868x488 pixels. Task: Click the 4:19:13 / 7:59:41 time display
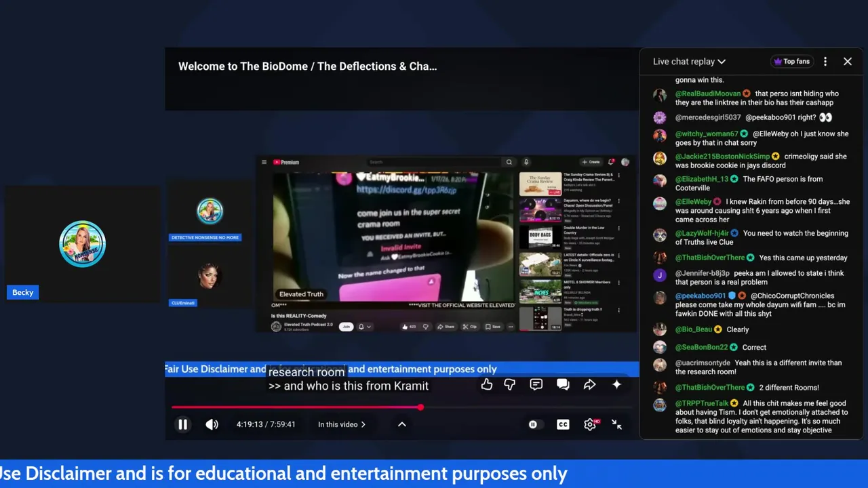[266, 425]
